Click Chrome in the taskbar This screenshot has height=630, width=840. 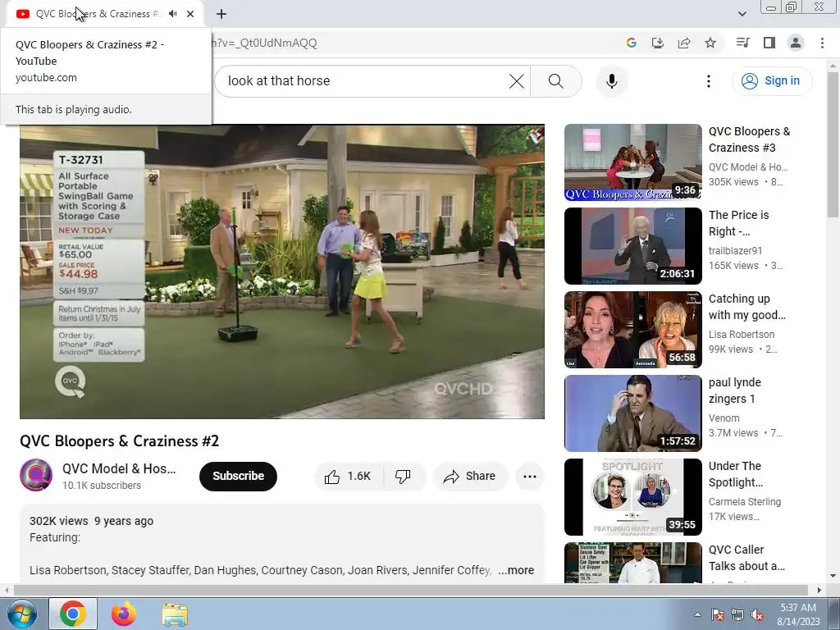pyautogui.click(x=73, y=614)
